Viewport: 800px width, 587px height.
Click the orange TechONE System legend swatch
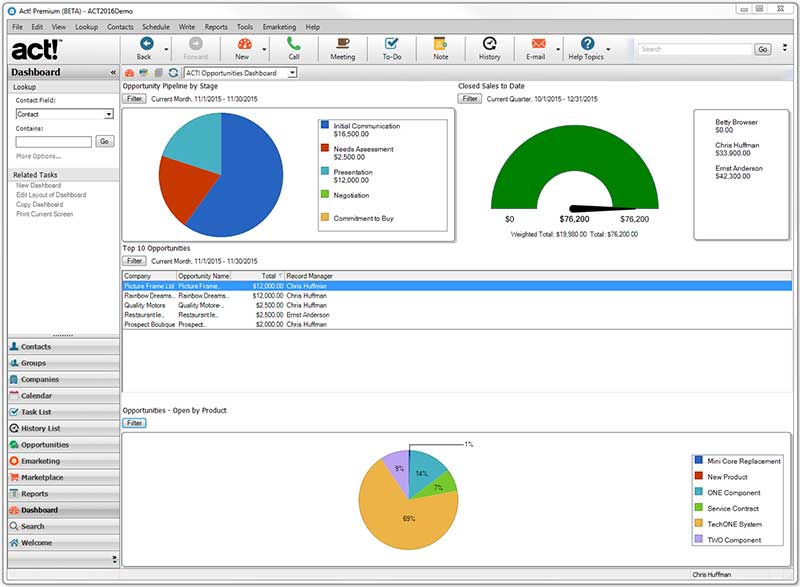coord(698,523)
